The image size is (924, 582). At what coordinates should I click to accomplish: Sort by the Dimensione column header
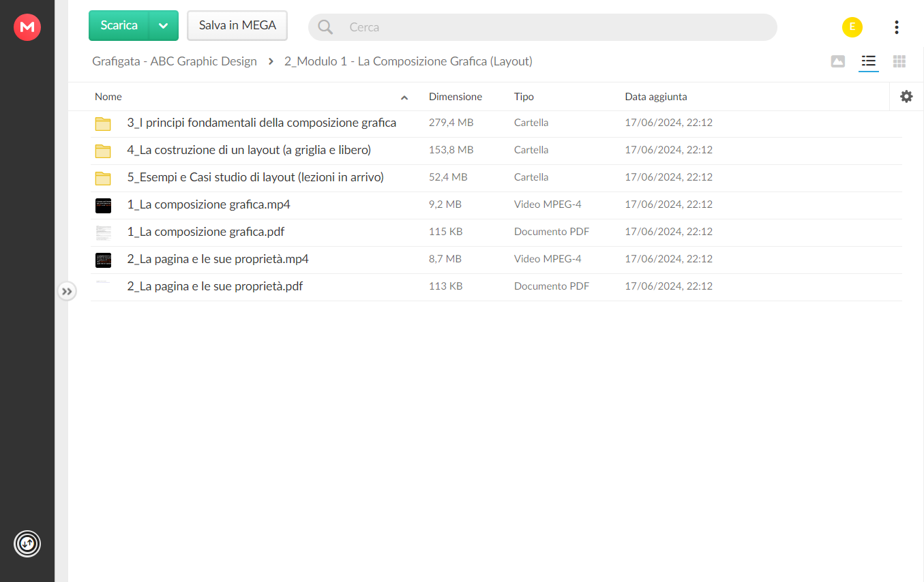click(456, 97)
